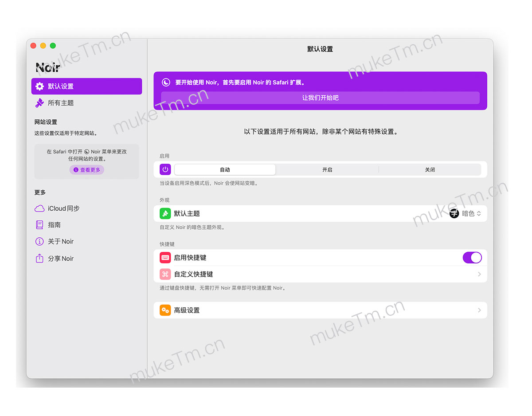This screenshot has height=416, width=532.
Task: Click the 默认设置 window title
Action: [320, 49]
